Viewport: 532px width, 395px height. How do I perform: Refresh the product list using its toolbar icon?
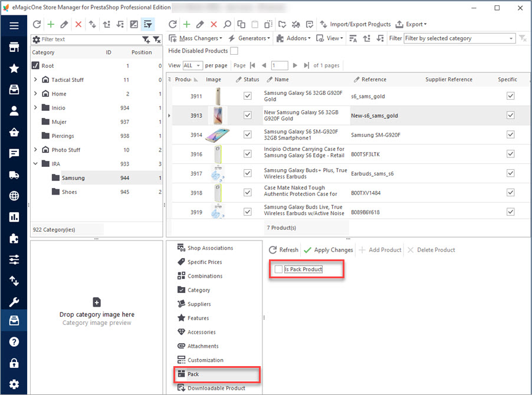point(173,24)
